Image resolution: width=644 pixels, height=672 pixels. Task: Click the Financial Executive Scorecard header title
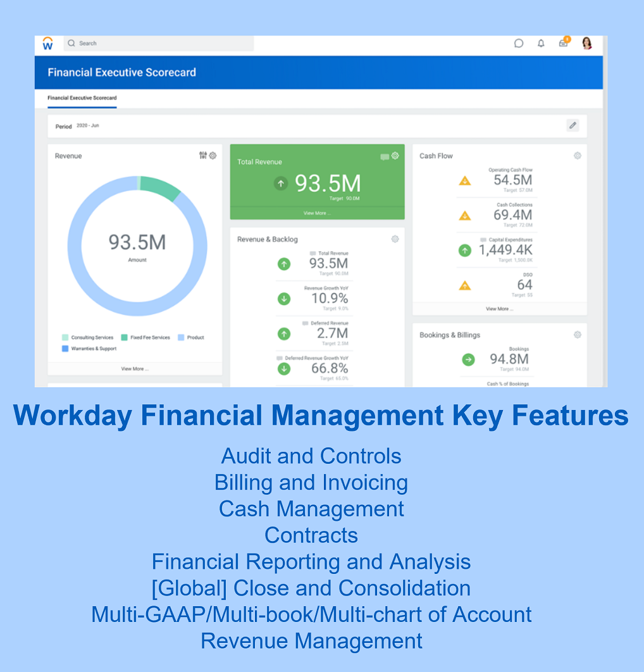click(x=121, y=72)
